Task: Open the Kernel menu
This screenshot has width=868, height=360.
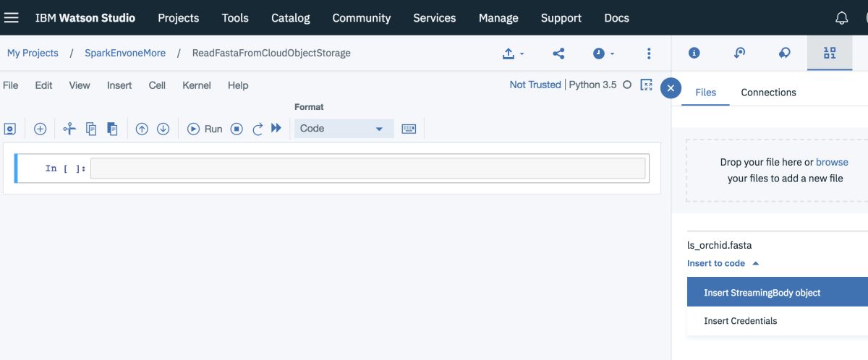Action: pyautogui.click(x=197, y=85)
